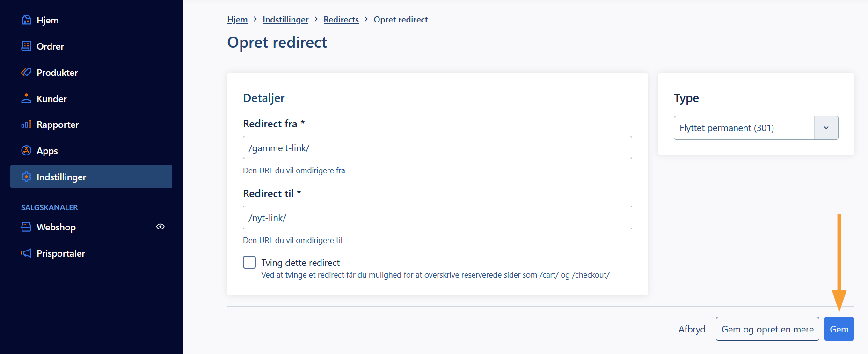Click Gem og opret en mere button
The height and width of the screenshot is (354, 868).
pyautogui.click(x=767, y=329)
